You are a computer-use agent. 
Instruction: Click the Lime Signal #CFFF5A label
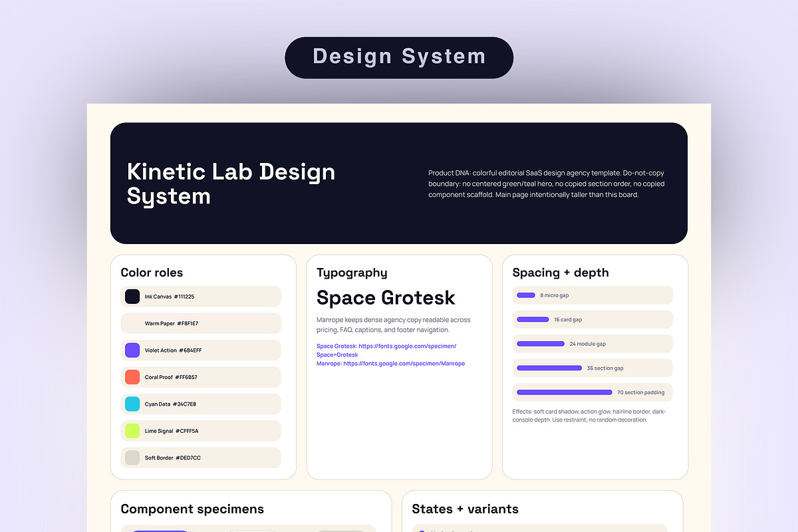tap(172, 431)
